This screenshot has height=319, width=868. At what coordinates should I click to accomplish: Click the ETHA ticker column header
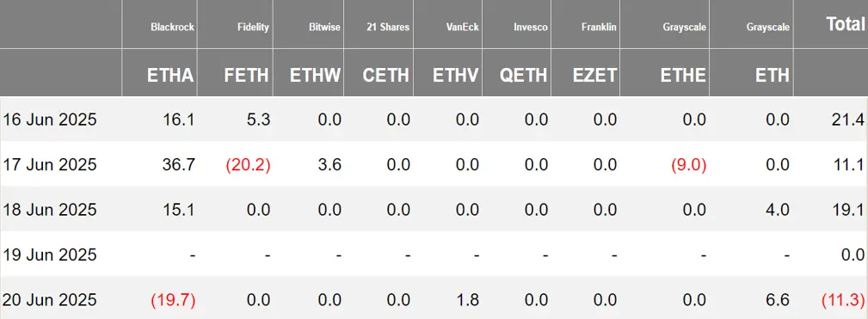[170, 75]
